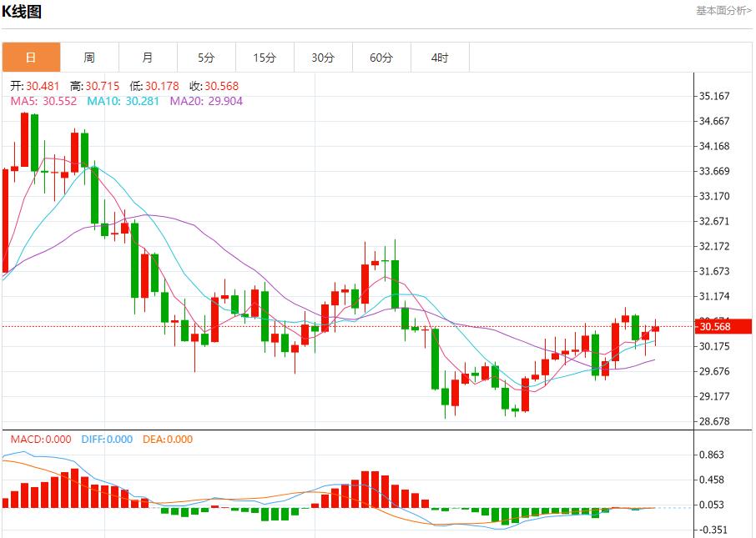Select the 周 weekly chart tab
The image size is (756, 538).
click(89, 58)
